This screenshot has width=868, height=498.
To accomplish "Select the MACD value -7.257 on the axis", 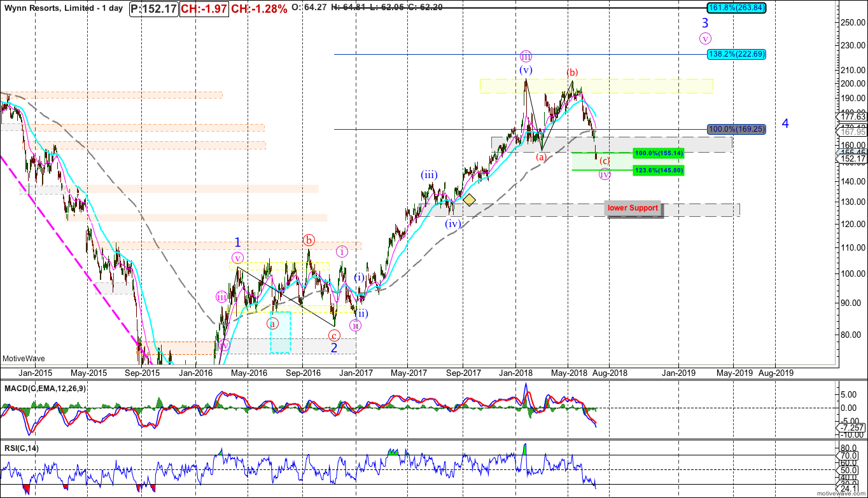I will click(851, 428).
